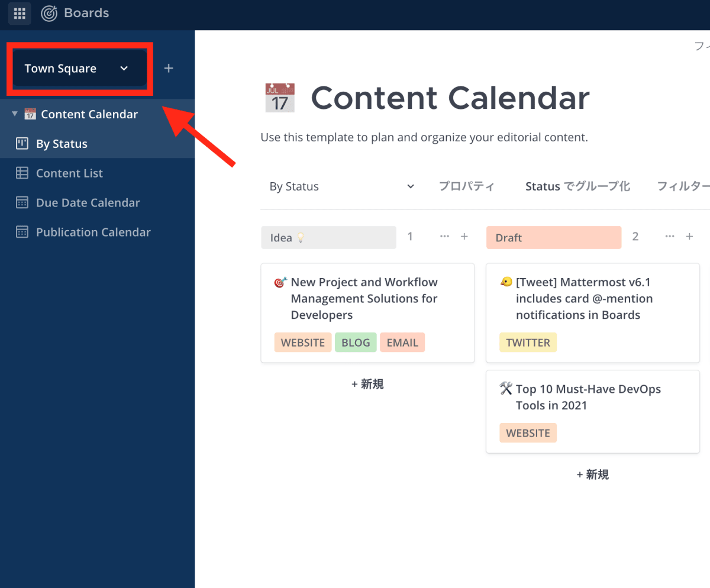Open the Mattermost v6.1 Tweet card
This screenshot has height=588, width=710.
coord(593,313)
